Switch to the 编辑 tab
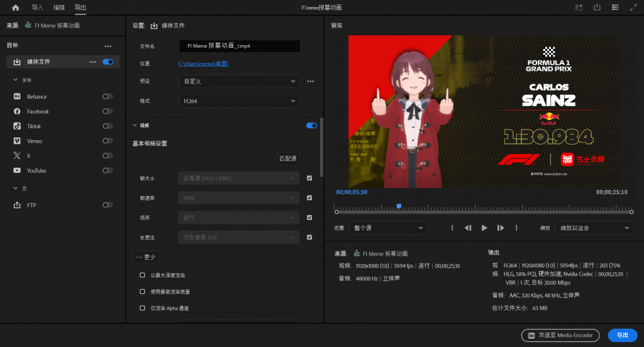The width and height of the screenshot is (644, 347). tap(58, 8)
